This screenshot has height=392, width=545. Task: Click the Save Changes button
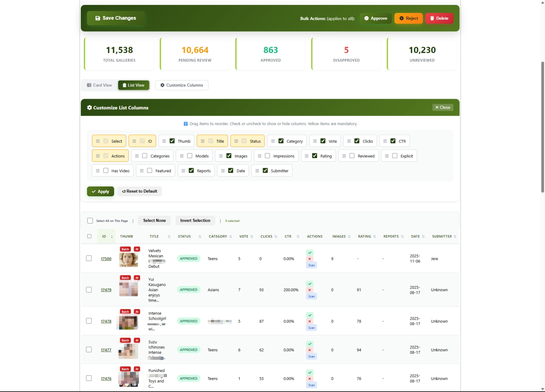116,18
